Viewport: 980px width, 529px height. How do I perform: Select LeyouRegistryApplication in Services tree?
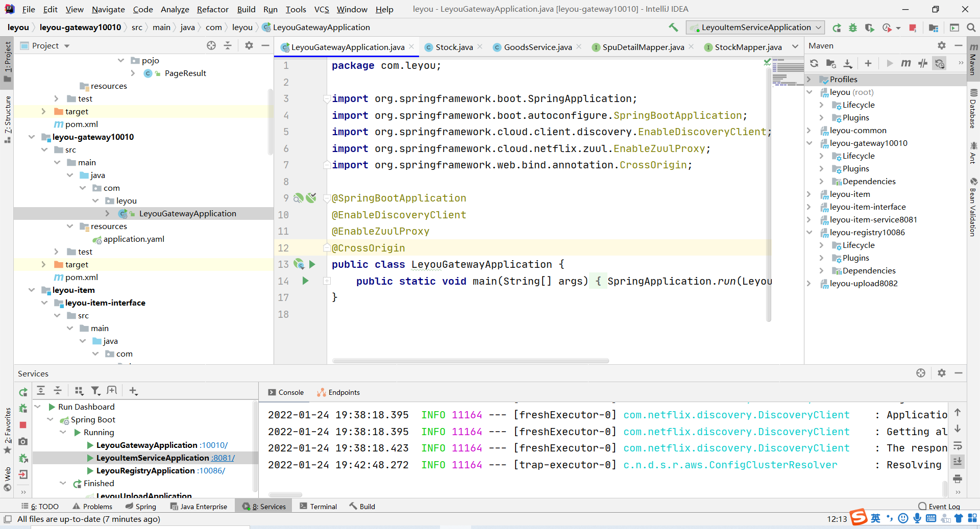pos(145,470)
